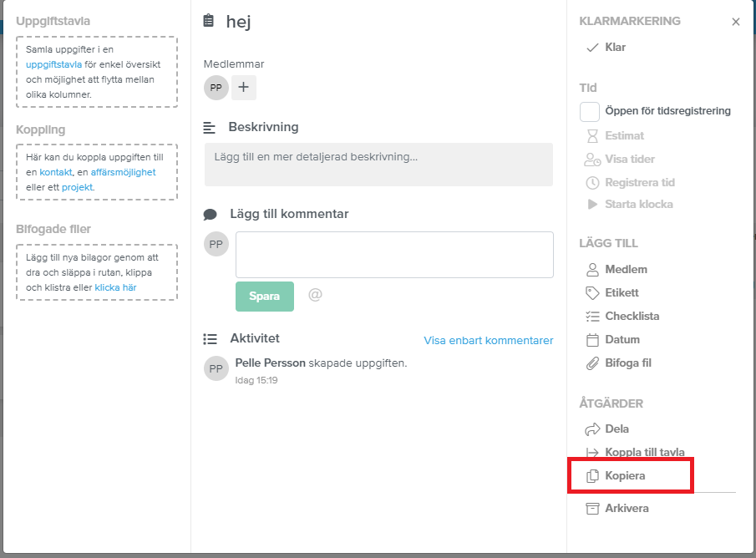The height and width of the screenshot is (558, 756).
Task: Choose Medlem under Lägg till
Action: tap(616, 270)
